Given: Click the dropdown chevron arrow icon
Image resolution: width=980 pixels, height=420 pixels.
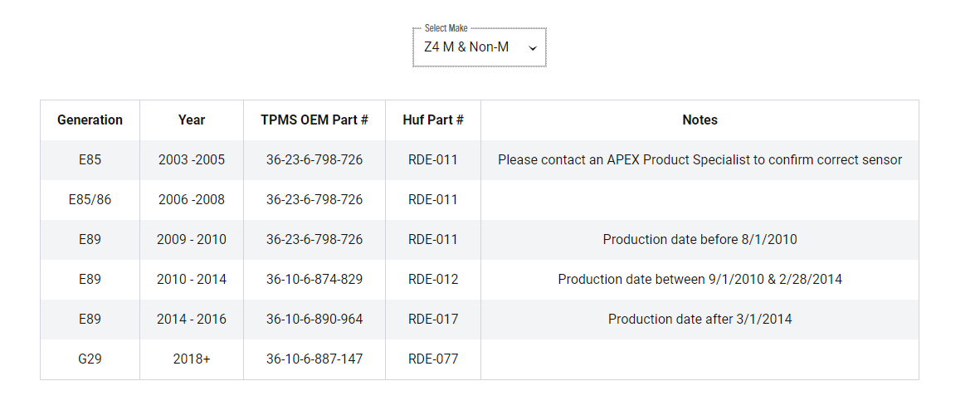Looking at the screenshot, I should click(x=533, y=48).
